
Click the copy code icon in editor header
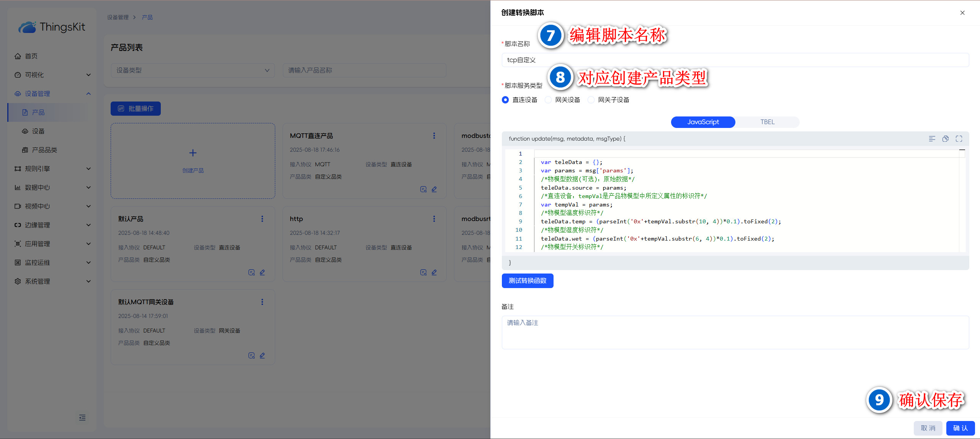pos(945,139)
